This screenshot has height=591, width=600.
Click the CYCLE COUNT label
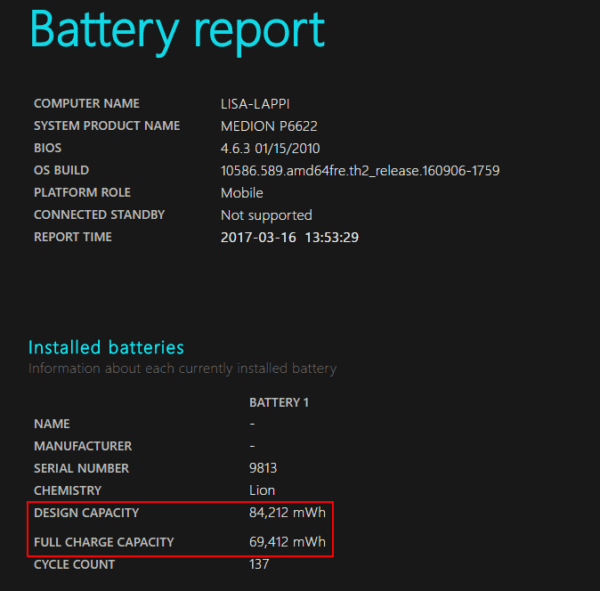pos(74,564)
